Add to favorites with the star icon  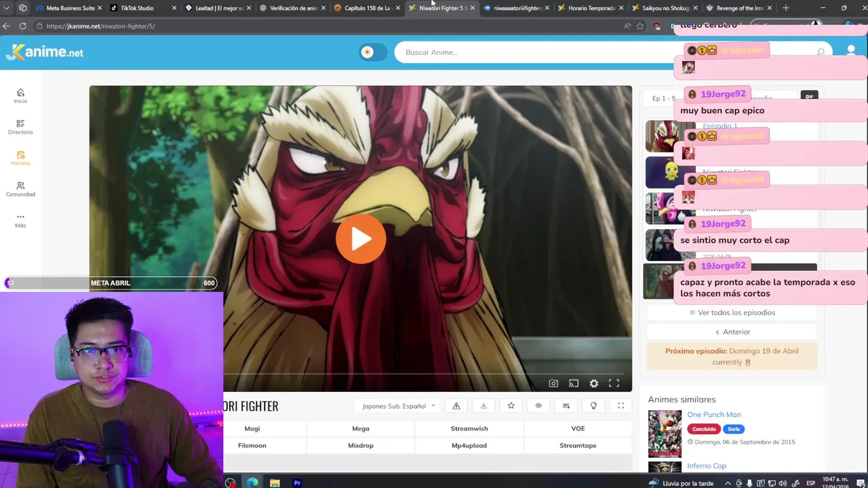[511, 406]
